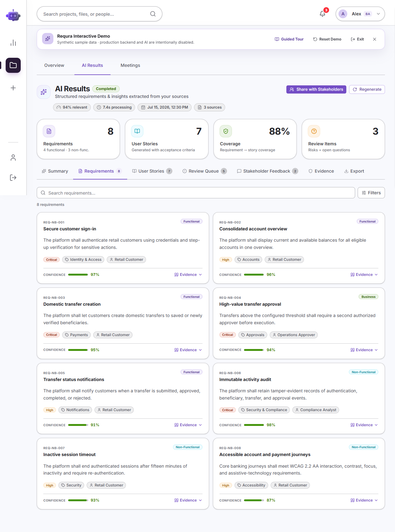
Task: Click the AI Results sparkle icon
Action: pyautogui.click(x=44, y=92)
